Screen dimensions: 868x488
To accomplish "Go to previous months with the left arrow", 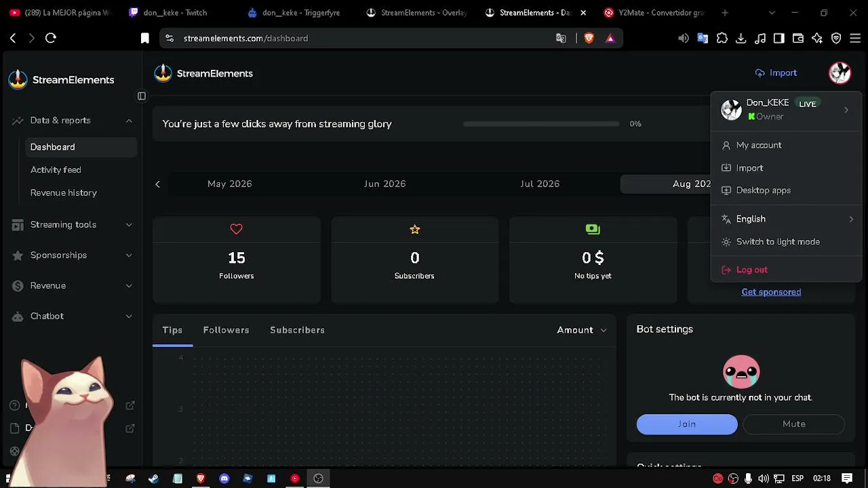I will 157,184.
